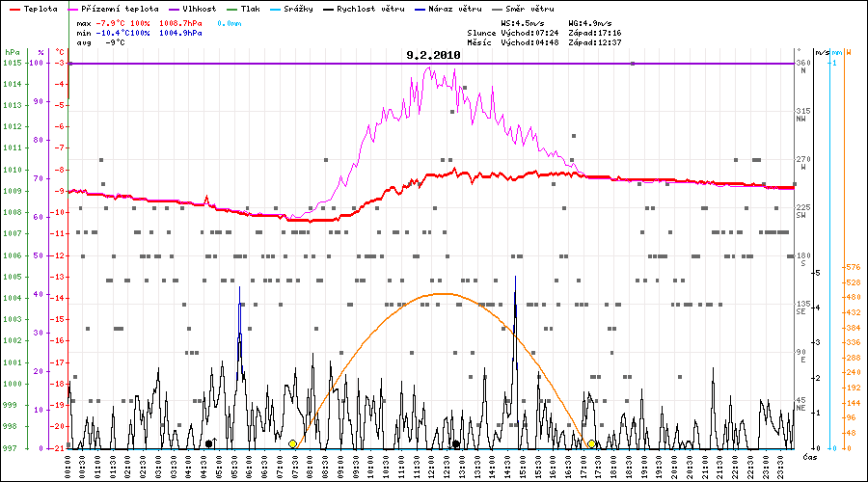Click the m/s wind speed axis label

pyautogui.click(x=821, y=52)
